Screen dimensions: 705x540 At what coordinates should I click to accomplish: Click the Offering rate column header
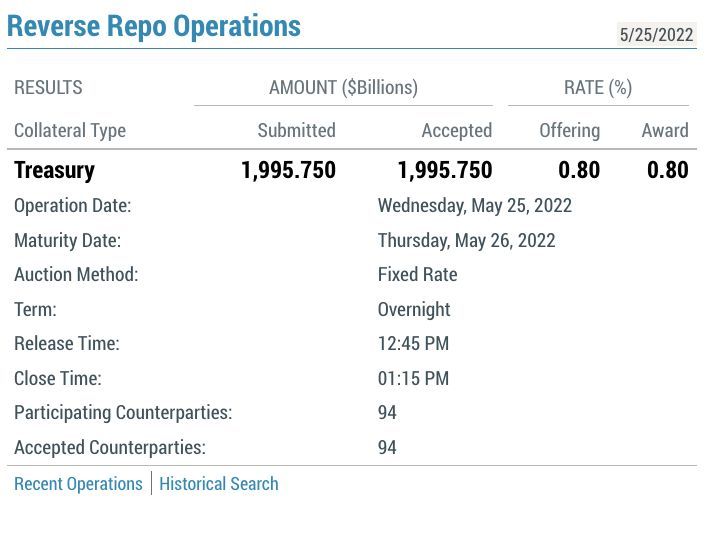coord(569,130)
